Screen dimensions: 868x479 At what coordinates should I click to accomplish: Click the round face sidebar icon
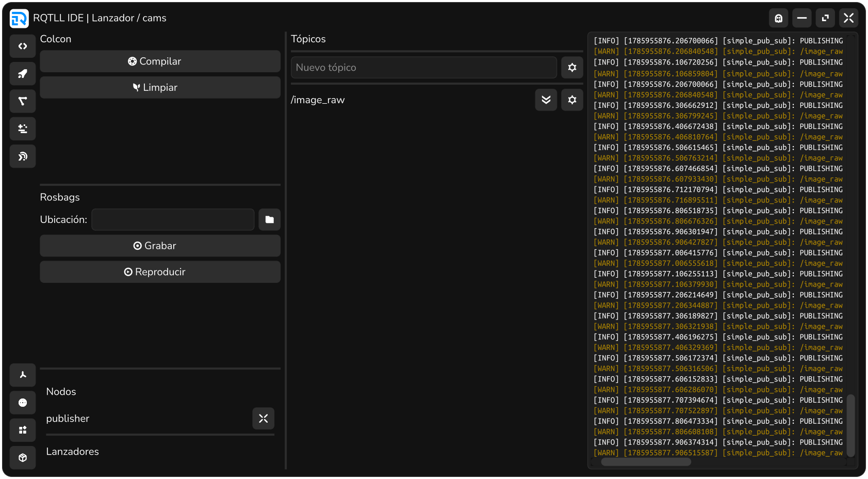click(x=23, y=403)
